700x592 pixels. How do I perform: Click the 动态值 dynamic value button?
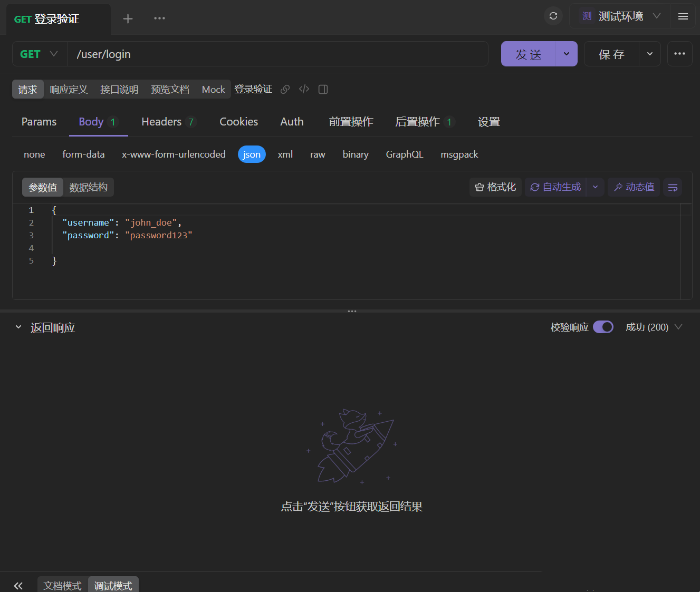pyautogui.click(x=634, y=187)
